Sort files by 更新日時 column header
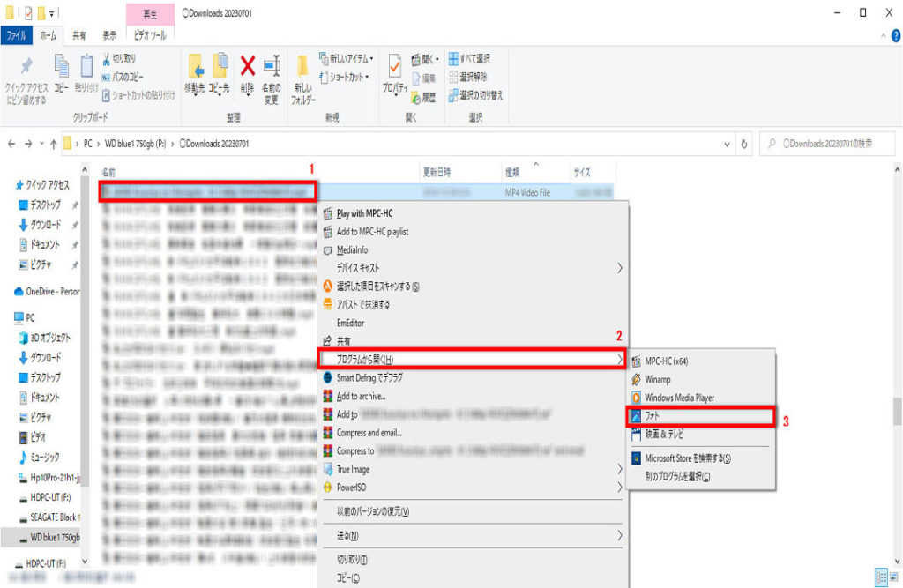903x588 pixels. [437, 171]
